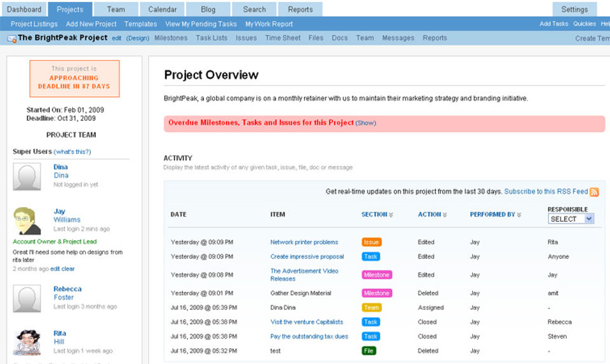
Task: Open Visit the venture Capitalists item
Action: pyautogui.click(x=306, y=322)
